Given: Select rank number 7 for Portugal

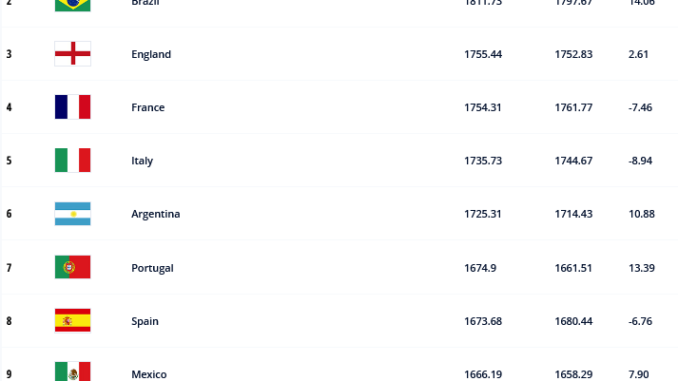Looking at the screenshot, I should click(x=9, y=268).
